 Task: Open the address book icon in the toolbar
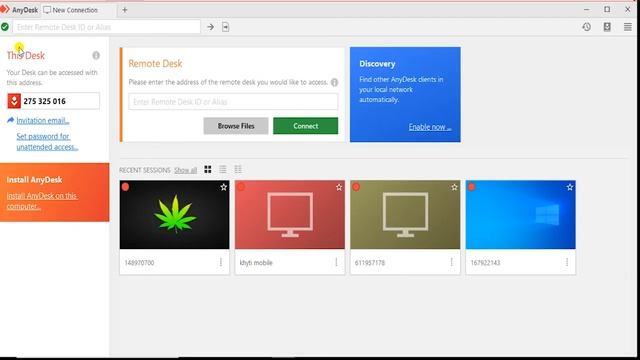pos(607,27)
